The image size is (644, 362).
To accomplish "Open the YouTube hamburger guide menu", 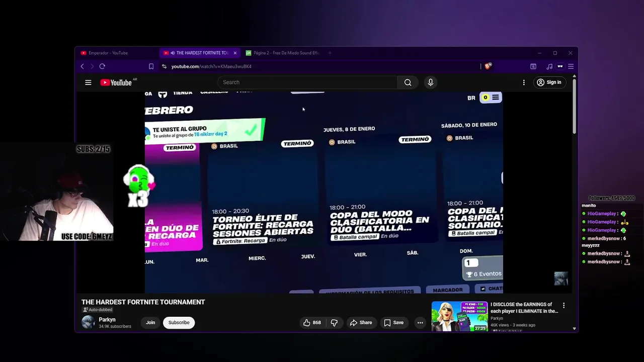I will coord(88,82).
